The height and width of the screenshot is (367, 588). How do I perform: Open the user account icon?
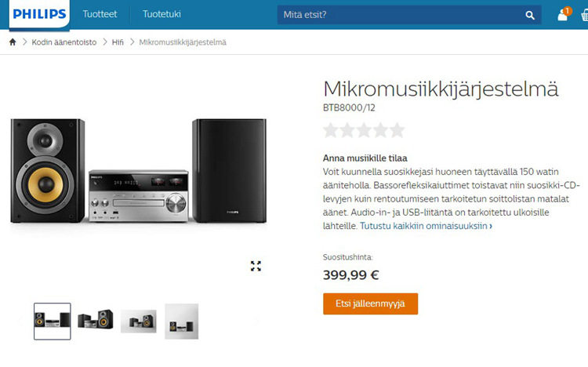pos(562,15)
